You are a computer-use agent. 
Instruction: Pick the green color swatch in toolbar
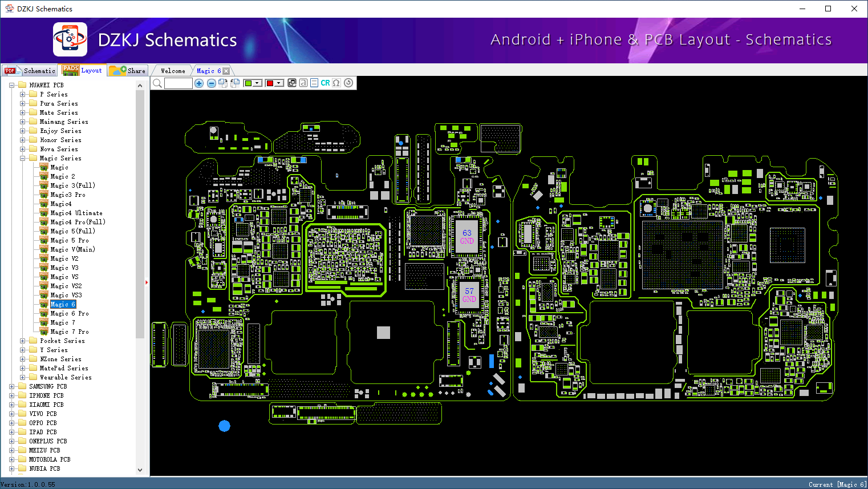[x=248, y=83]
